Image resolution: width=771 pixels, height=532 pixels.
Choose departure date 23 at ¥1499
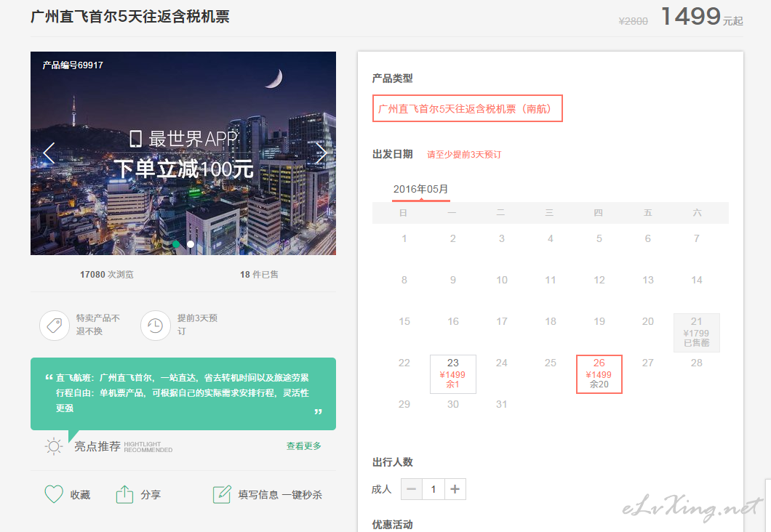pos(453,374)
